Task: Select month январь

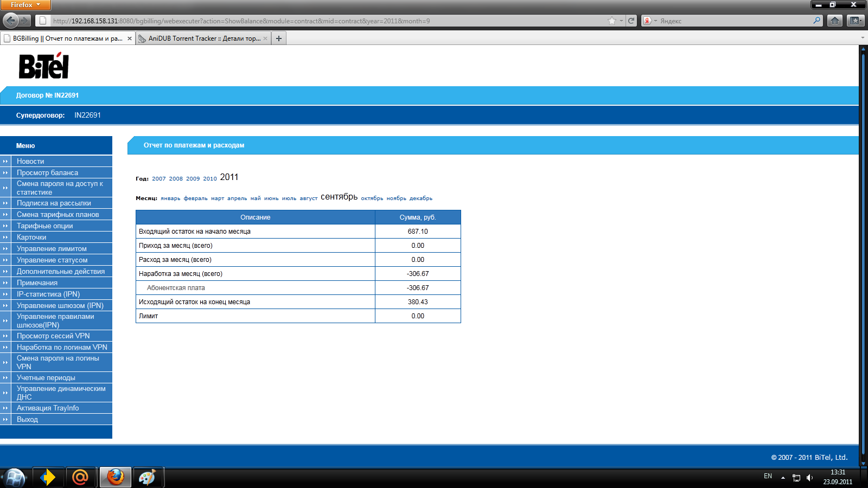Action: (x=170, y=198)
